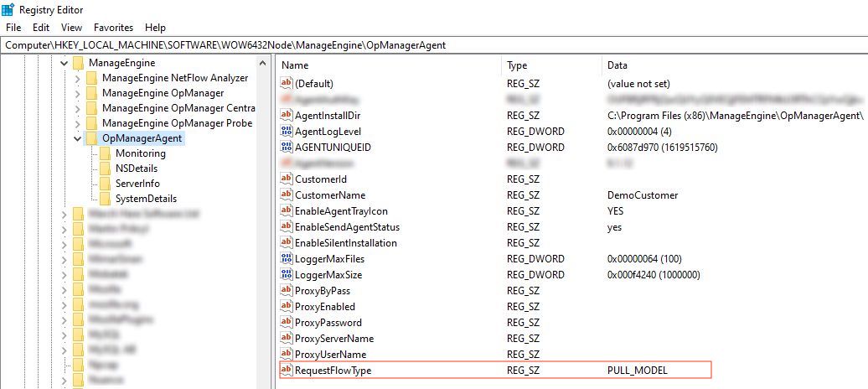Click the CustomerName string icon
This screenshot has height=389, width=868.
pos(287,195)
